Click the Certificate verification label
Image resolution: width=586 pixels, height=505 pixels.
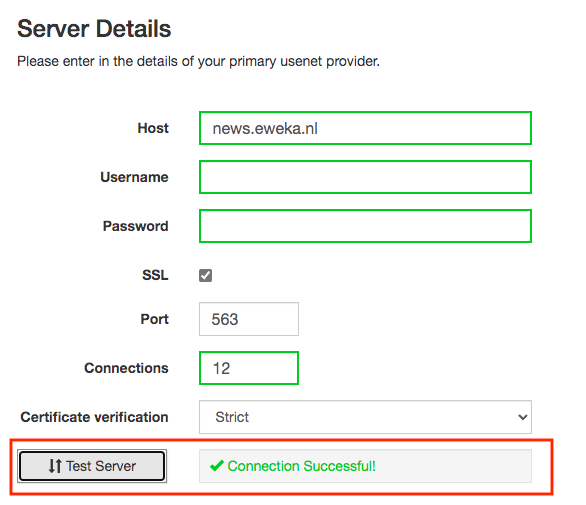(x=94, y=417)
